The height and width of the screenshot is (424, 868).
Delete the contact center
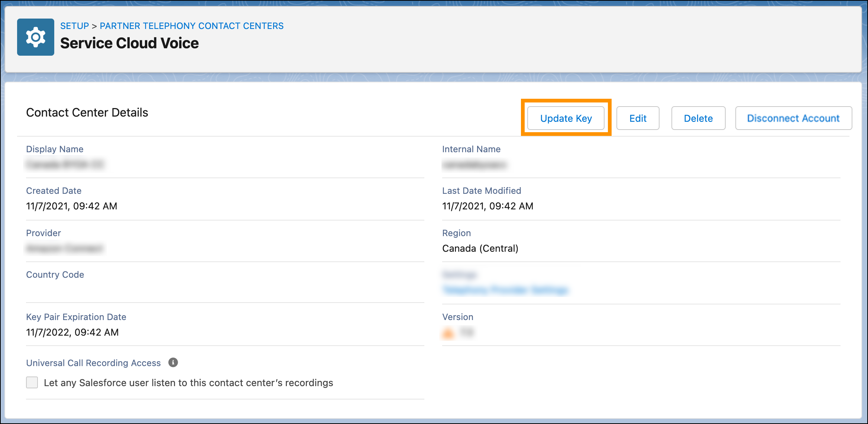pyautogui.click(x=699, y=118)
